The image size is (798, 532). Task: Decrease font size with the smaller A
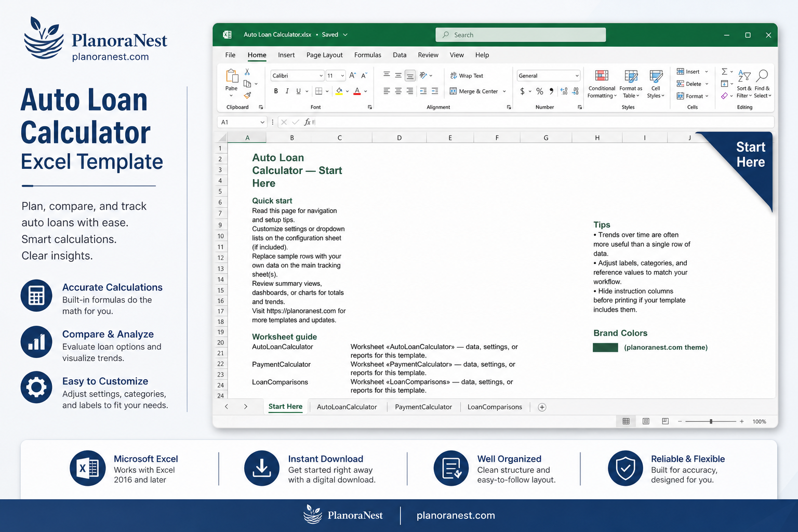point(364,75)
